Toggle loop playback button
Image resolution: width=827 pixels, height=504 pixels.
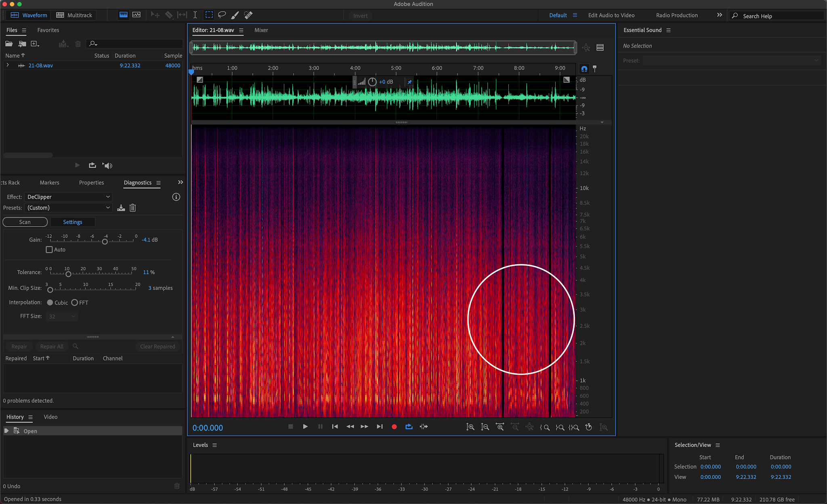tap(409, 427)
